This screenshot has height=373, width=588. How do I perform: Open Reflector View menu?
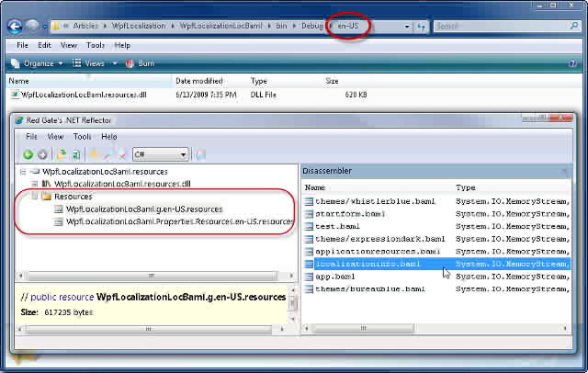(x=55, y=137)
